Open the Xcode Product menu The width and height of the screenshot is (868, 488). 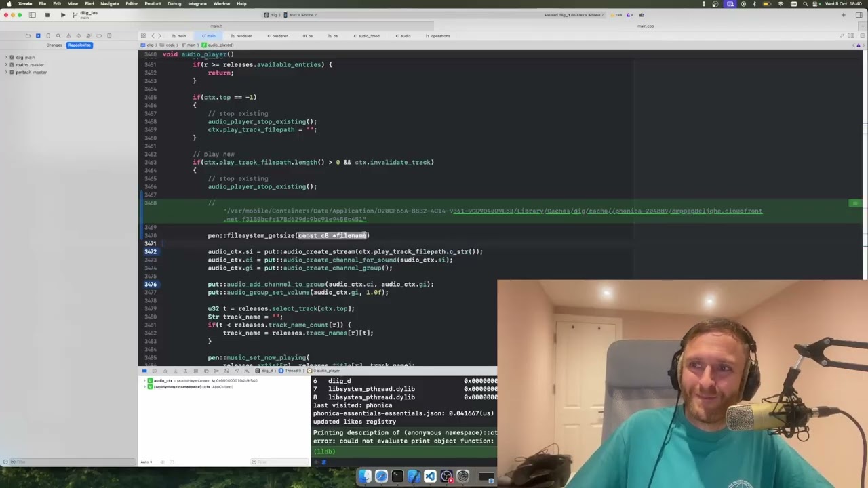(x=153, y=4)
